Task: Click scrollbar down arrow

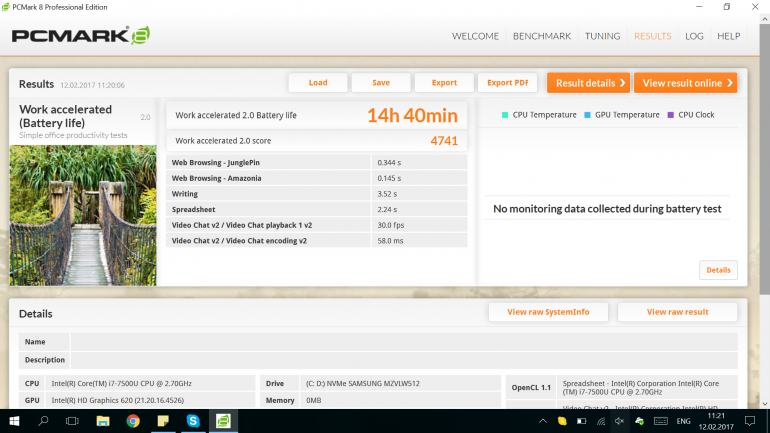Action: (x=764, y=403)
